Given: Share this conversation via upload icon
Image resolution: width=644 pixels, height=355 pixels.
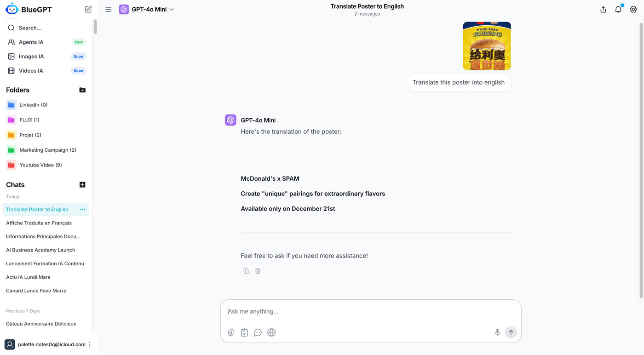Looking at the screenshot, I should click(603, 9).
